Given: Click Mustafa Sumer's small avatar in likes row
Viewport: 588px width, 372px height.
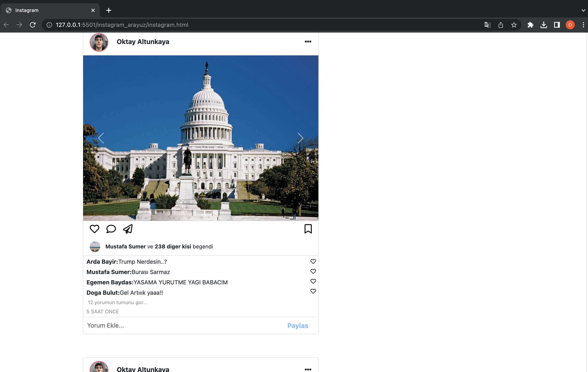Looking at the screenshot, I should pos(95,247).
